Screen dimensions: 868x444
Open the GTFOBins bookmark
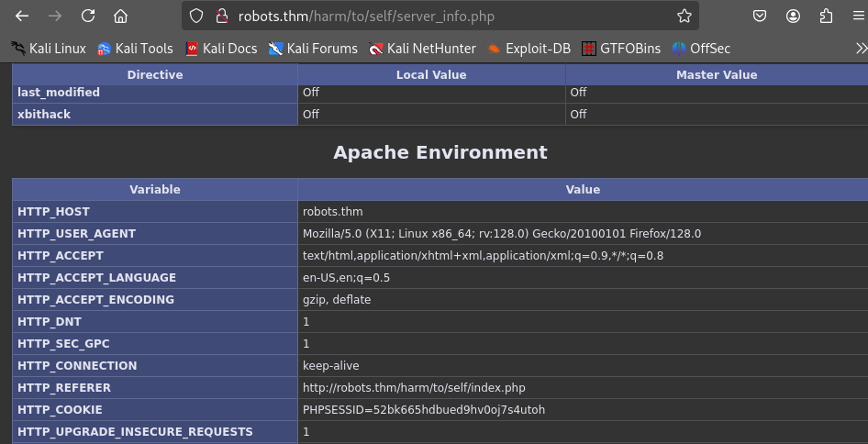pos(621,49)
